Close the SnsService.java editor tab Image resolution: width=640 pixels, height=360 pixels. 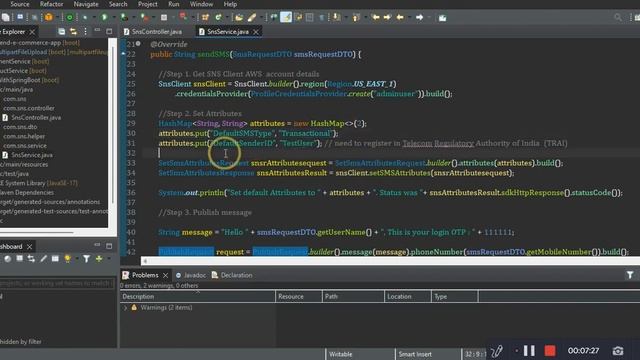point(256,32)
